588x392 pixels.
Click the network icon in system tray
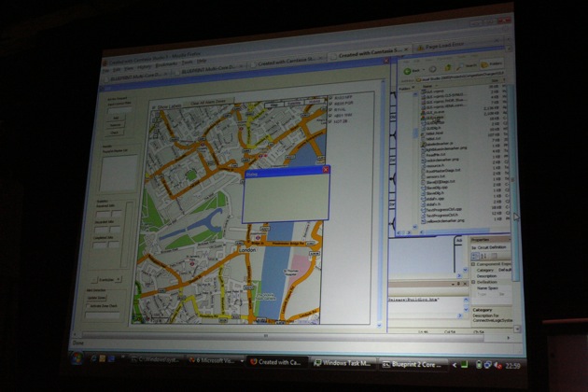pyautogui.click(x=488, y=365)
